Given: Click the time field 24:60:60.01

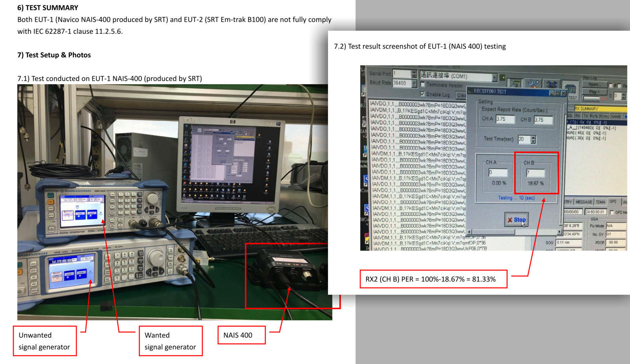Looking at the screenshot, I should [x=595, y=212].
